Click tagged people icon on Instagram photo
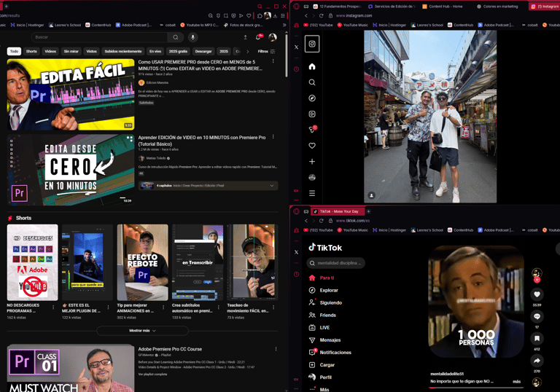This screenshot has height=392, width=560. click(371, 195)
